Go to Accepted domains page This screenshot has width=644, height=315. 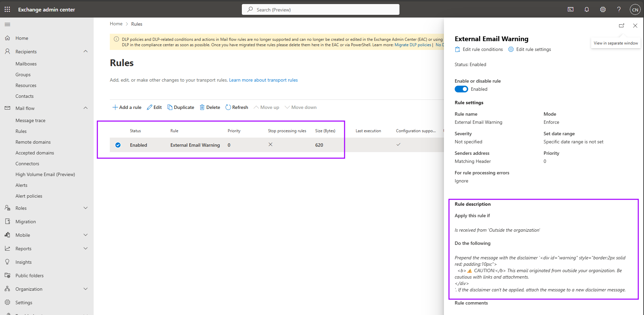click(x=35, y=153)
